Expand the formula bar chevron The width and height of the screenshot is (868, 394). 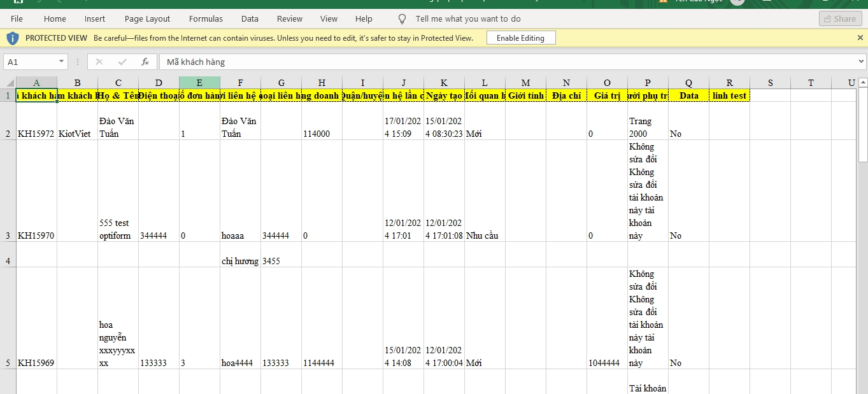pos(861,62)
